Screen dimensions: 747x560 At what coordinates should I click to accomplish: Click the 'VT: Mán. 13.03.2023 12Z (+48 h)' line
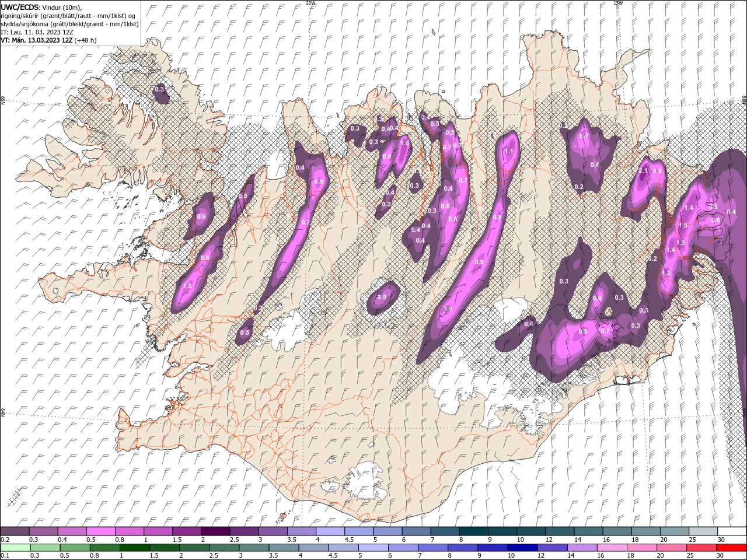(48, 40)
